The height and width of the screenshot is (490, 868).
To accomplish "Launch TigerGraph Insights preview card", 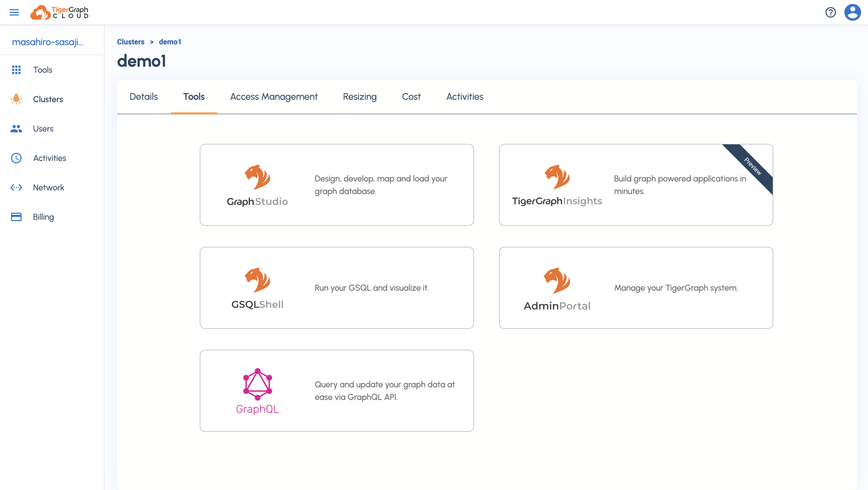I will [635, 185].
